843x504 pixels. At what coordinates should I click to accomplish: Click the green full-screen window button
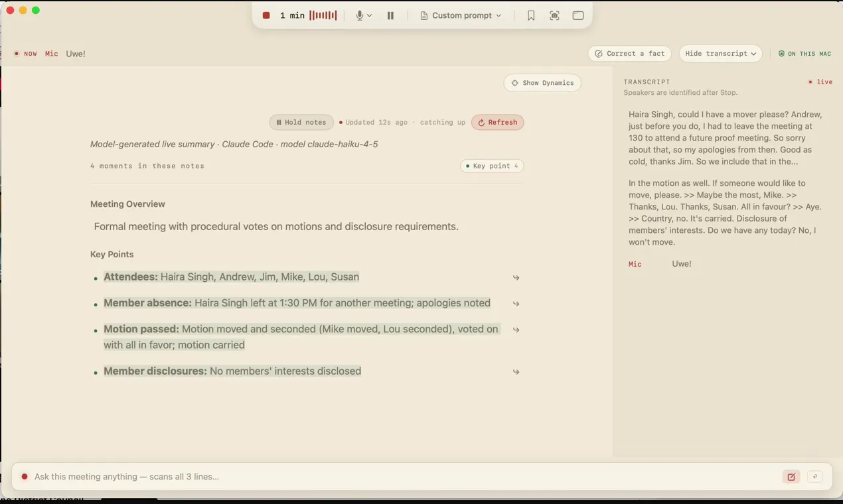[36, 10]
